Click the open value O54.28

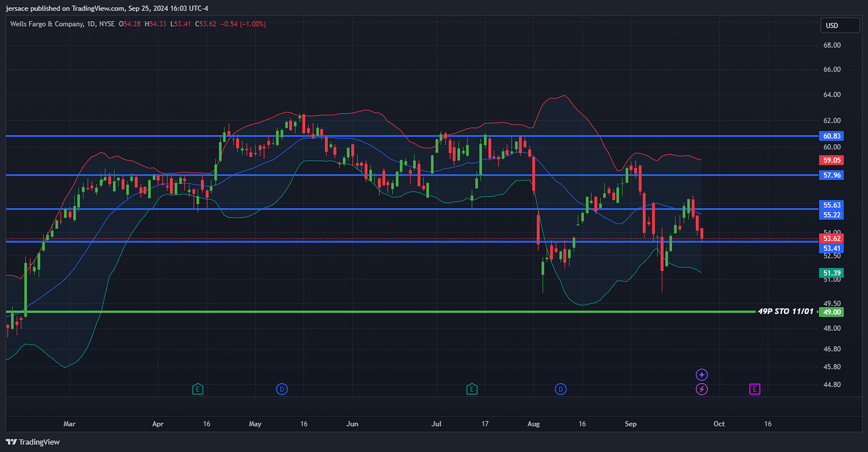coord(129,24)
